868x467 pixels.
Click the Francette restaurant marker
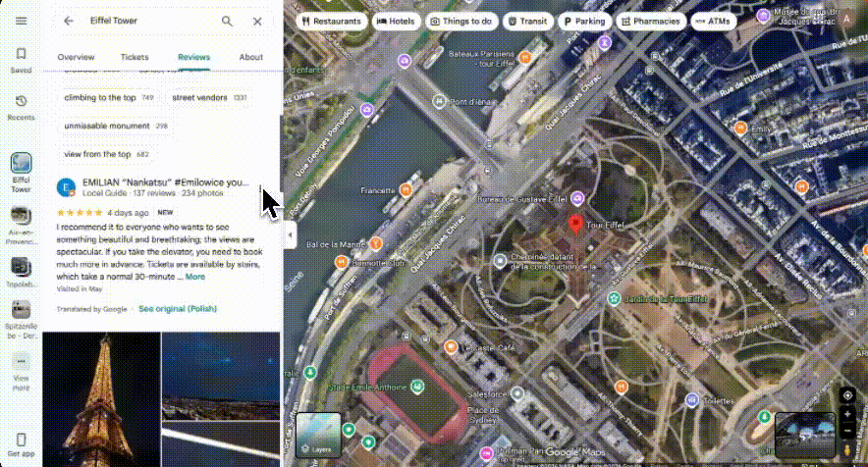[x=406, y=190]
